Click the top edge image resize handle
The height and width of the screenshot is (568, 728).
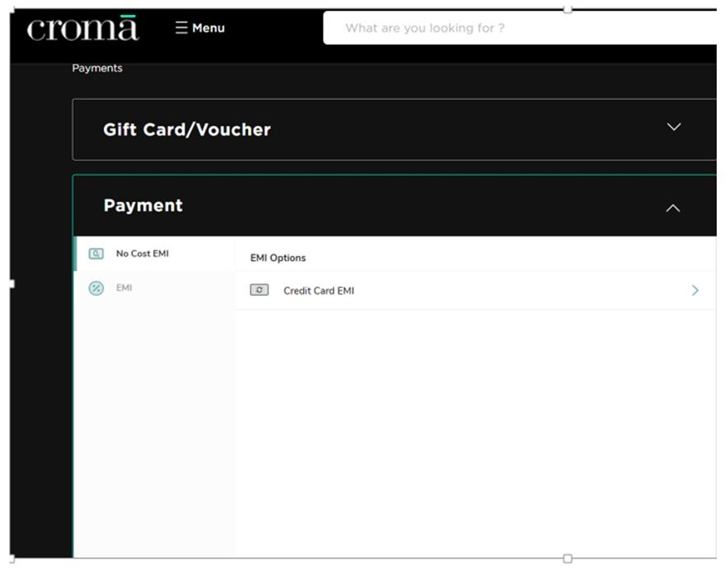568,9
